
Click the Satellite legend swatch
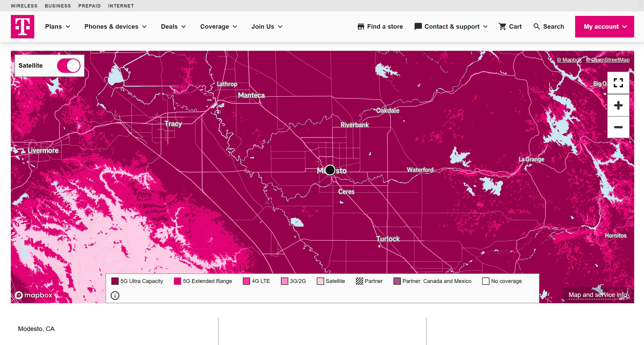point(321,281)
